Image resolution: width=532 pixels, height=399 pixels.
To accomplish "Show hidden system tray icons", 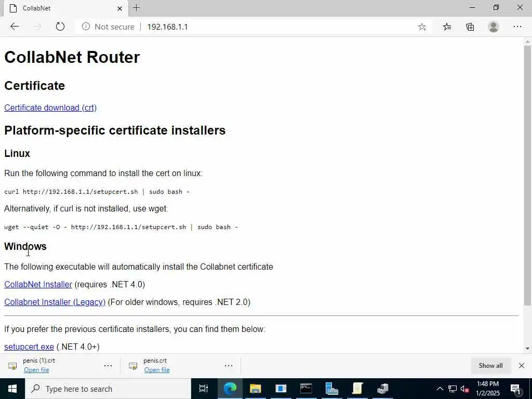I will pos(440,389).
